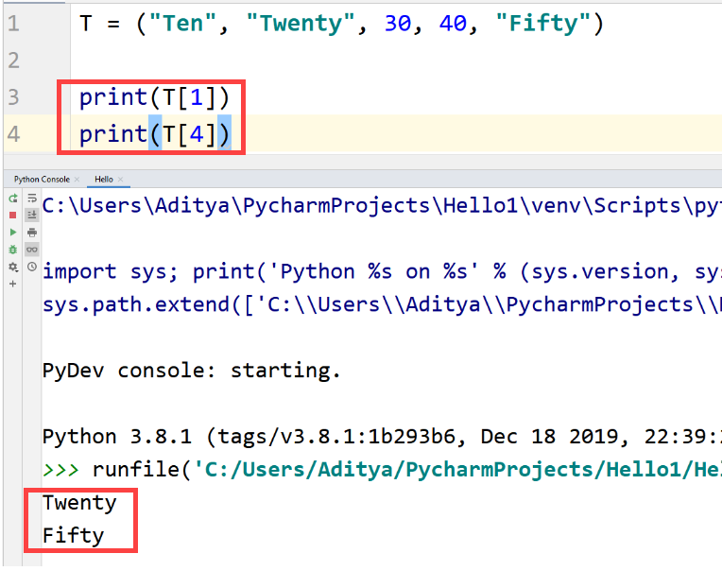Viewport: 722px width, 588px height.
Task: Click the string "Fifty" in the tuple
Action: click(x=543, y=23)
